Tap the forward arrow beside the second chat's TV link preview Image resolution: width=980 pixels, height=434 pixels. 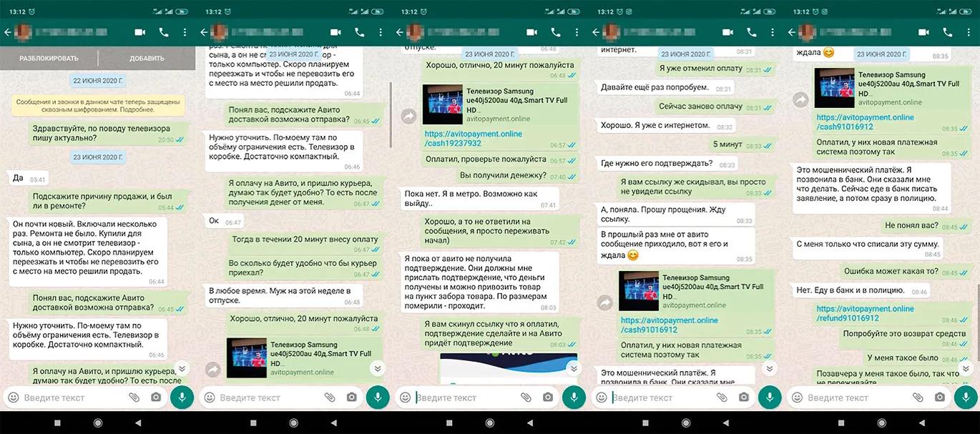coord(212,369)
